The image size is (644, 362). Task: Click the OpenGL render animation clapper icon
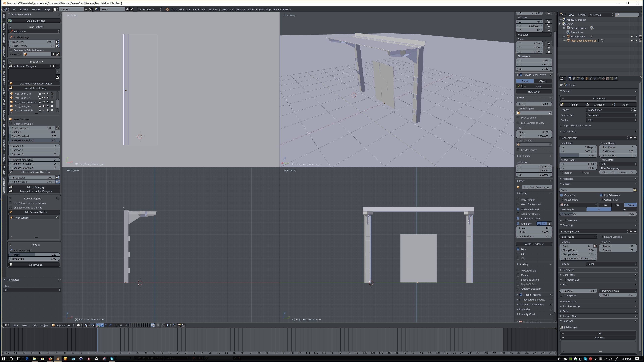tap(183, 325)
